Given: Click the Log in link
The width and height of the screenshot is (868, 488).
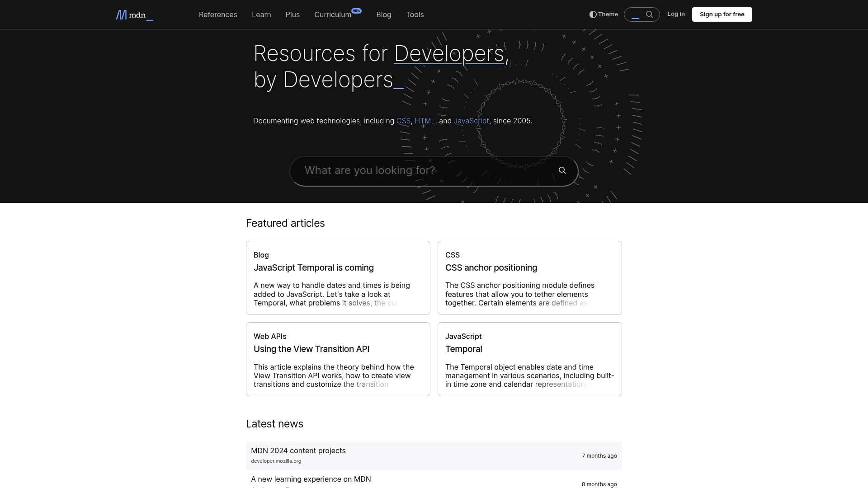Looking at the screenshot, I should click(676, 14).
